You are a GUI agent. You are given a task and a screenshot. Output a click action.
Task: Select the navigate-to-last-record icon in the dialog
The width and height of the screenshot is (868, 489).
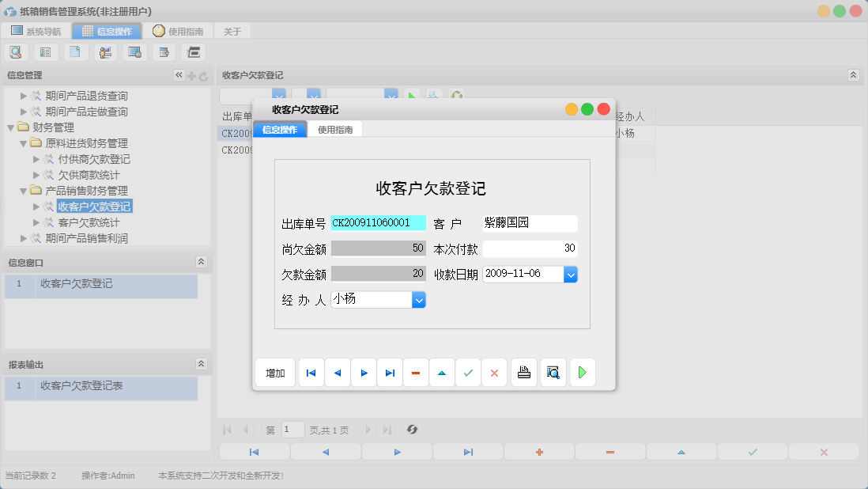click(390, 372)
